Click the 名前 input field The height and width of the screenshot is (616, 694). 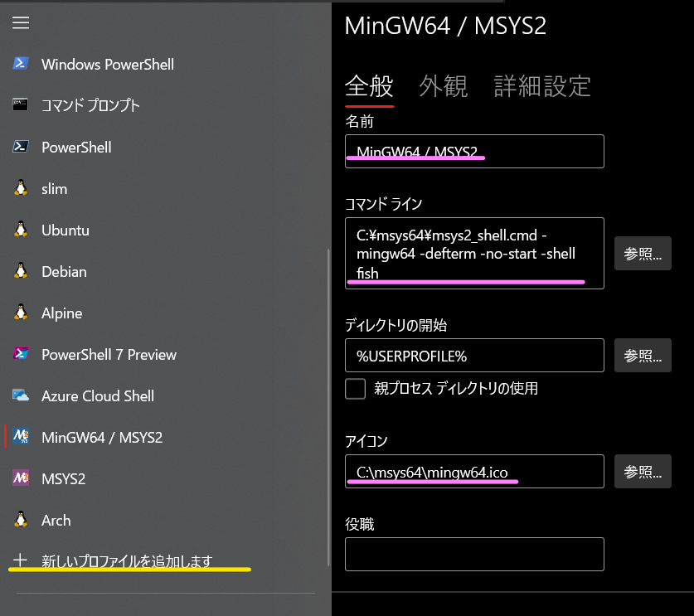[474, 152]
